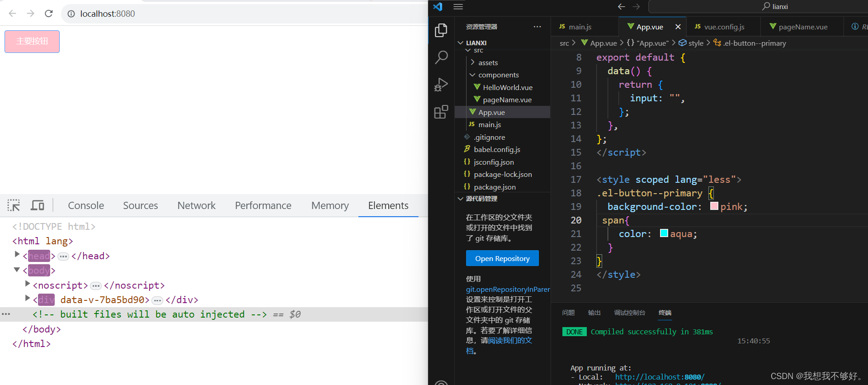Switch to the Sources tab in DevTools
Image resolution: width=868 pixels, height=385 pixels.
click(x=141, y=205)
